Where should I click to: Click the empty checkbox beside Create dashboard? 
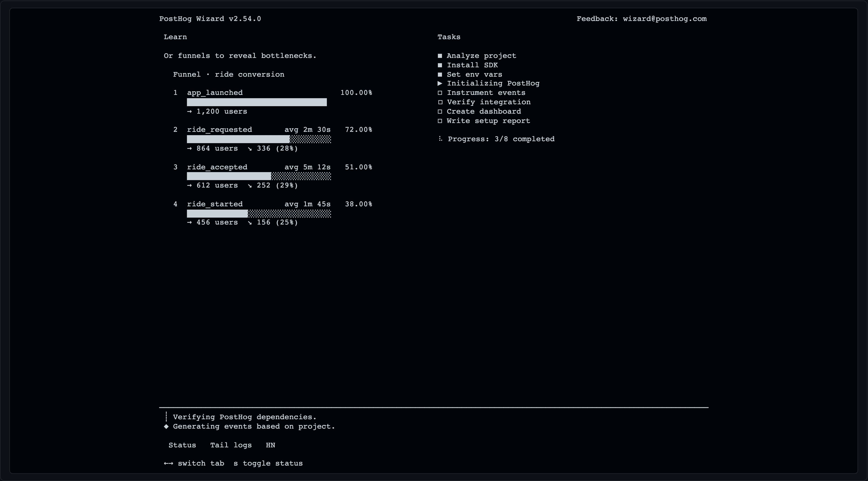click(440, 111)
